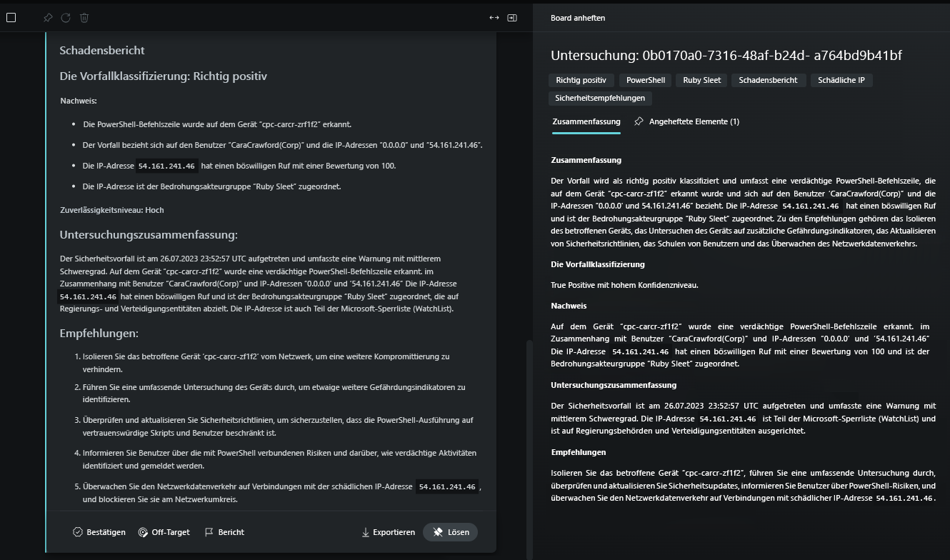Viewport: 950px width, 560px height.
Task: Click the vertical scrollbar of the report panel
Action: [x=529, y=443]
